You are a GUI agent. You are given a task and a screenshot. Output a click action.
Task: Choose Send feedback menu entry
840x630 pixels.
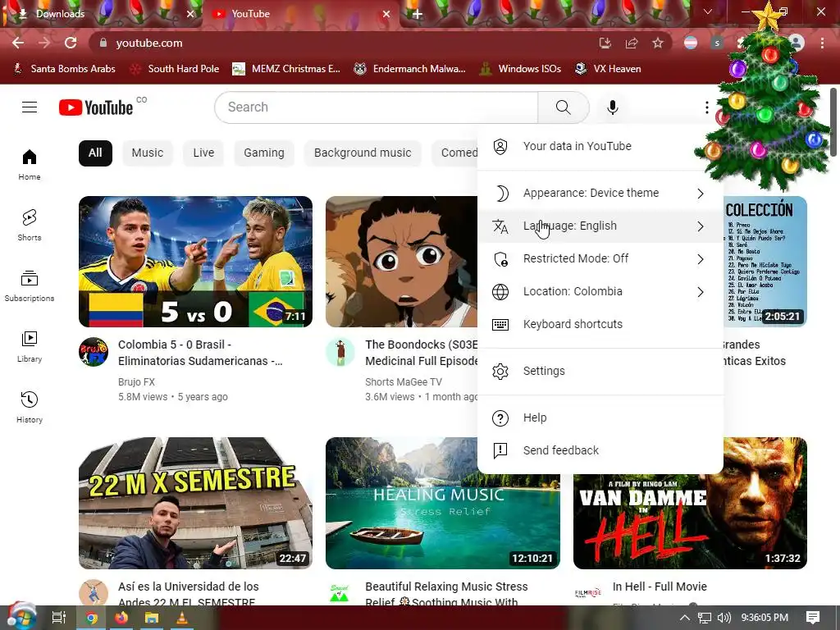click(x=600, y=450)
